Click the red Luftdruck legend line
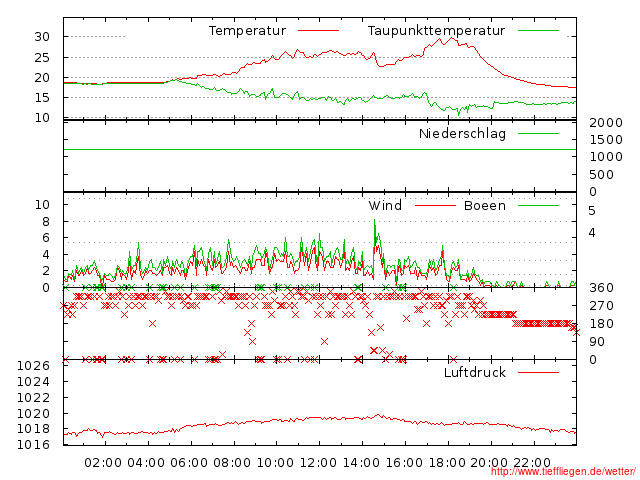Screen dimensions: 640x480 pos(538,372)
